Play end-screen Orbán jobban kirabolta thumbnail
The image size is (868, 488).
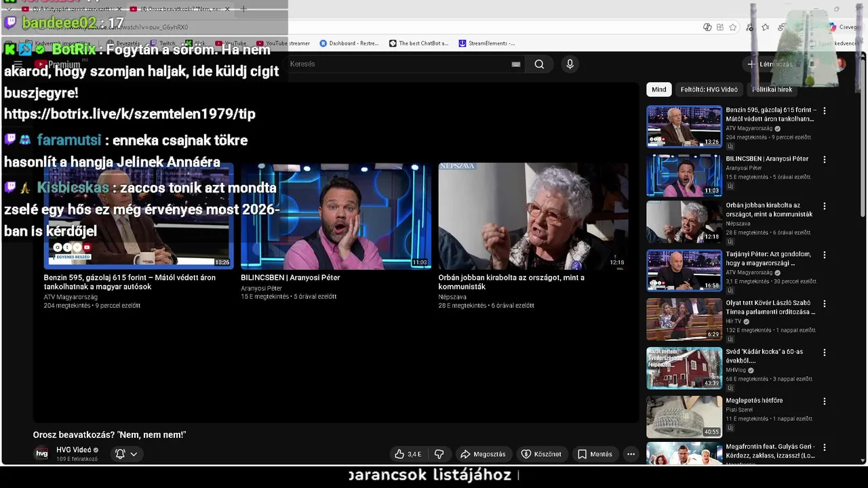coord(533,216)
